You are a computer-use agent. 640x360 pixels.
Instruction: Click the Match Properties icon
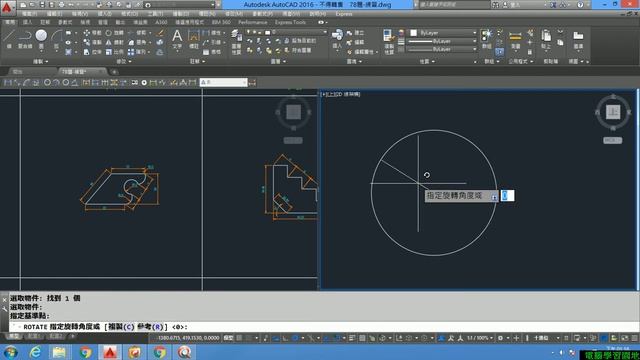coord(389,42)
